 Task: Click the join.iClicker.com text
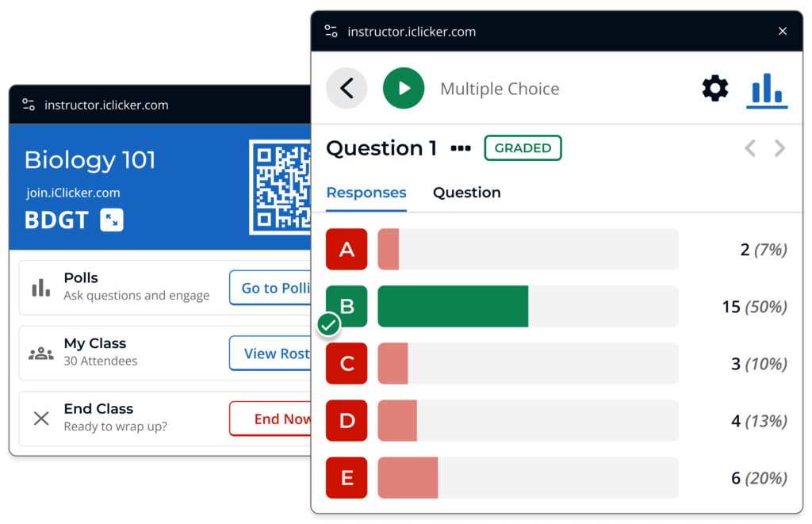pyautogui.click(x=73, y=193)
